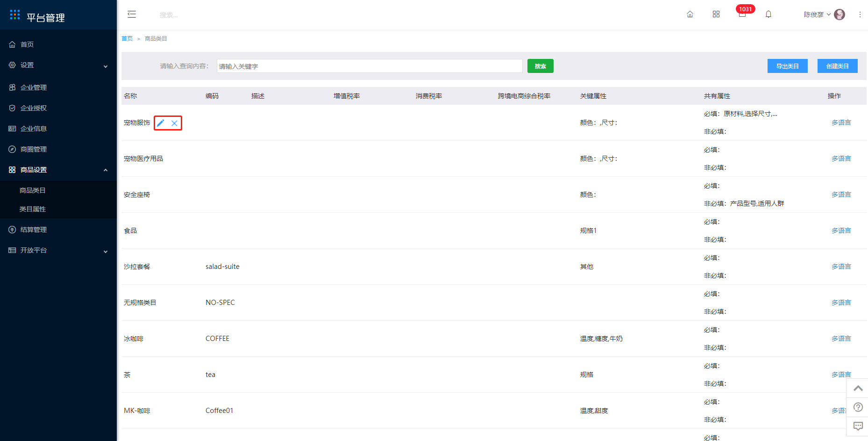Open 商圈管理 in the sidebar
This screenshot has height=441, width=868.
(58, 149)
